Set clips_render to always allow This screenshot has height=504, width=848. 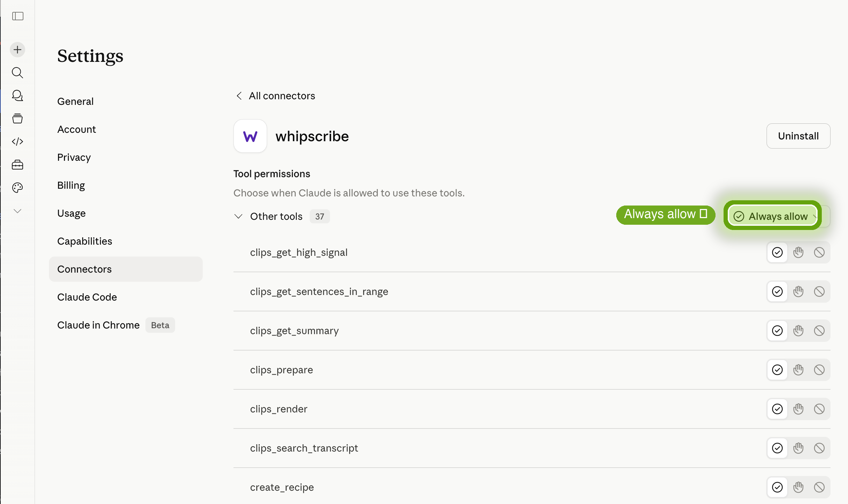coord(777,409)
